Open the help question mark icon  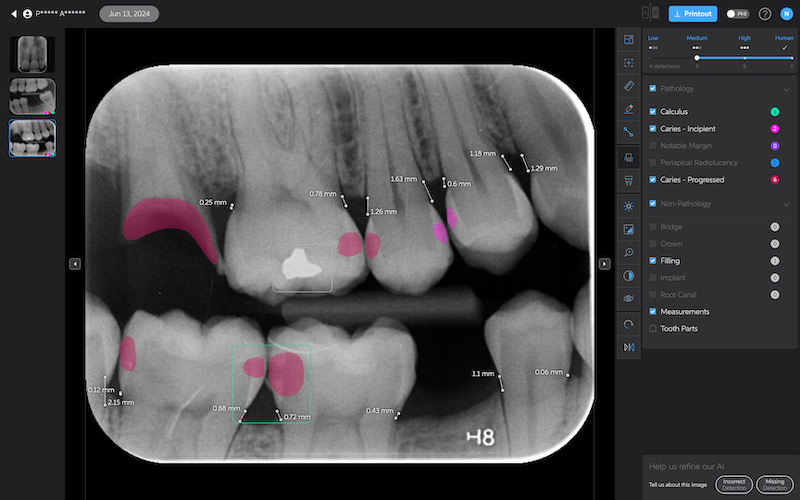(x=765, y=14)
